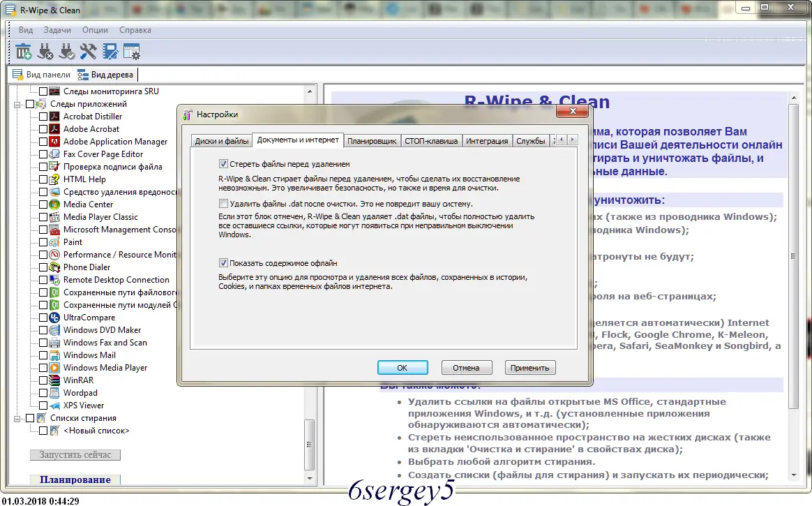Viewport: 812px width, 506px height.
Task: Click the Запустить сейчас button
Action: (x=75, y=455)
